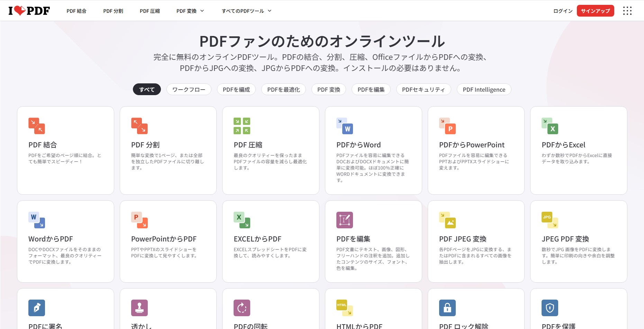The width and height of the screenshot is (644, 329).
Task: Open PDF 圧縮 in the top navigation
Action: (150, 11)
